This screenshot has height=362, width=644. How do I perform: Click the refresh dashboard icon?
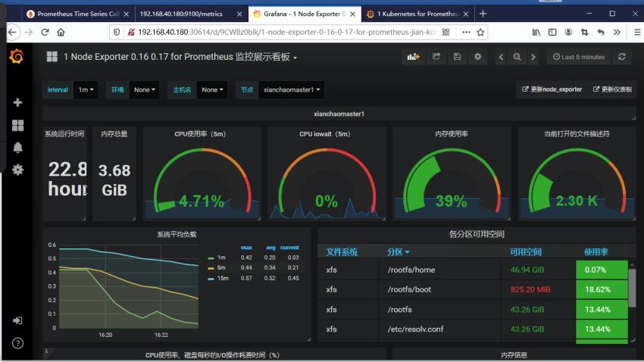click(622, 57)
